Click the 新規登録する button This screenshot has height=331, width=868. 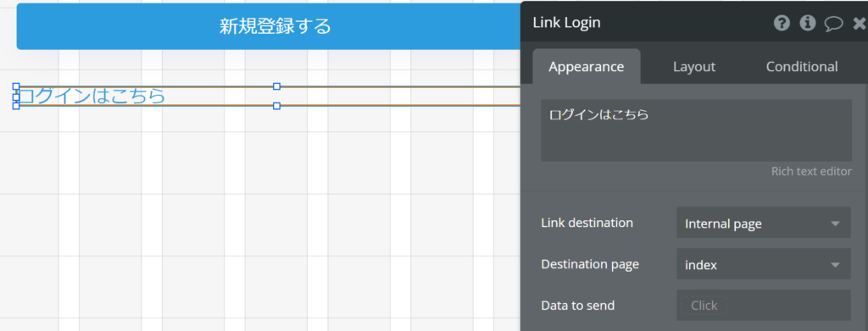click(x=275, y=26)
